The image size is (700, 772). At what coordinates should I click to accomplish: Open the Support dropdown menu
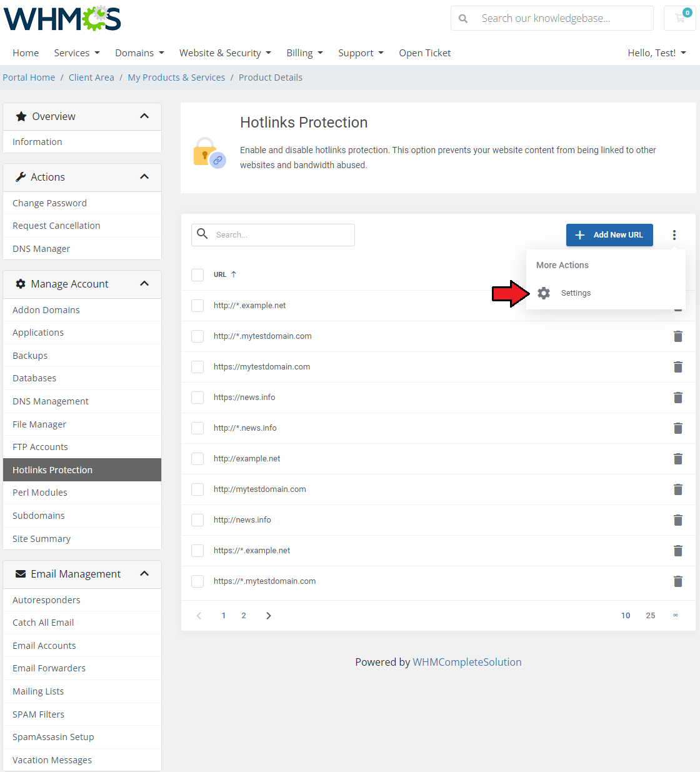point(361,53)
